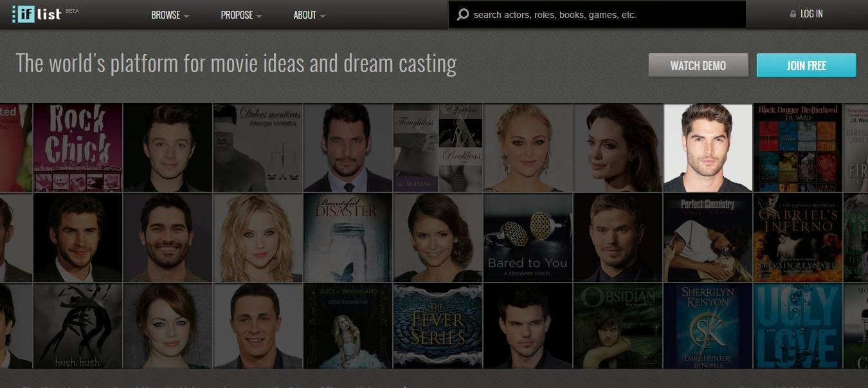The image size is (868, 388).
Task: Open the Thoughtless Effortless Reckless cover
Action: coord(438,148)
